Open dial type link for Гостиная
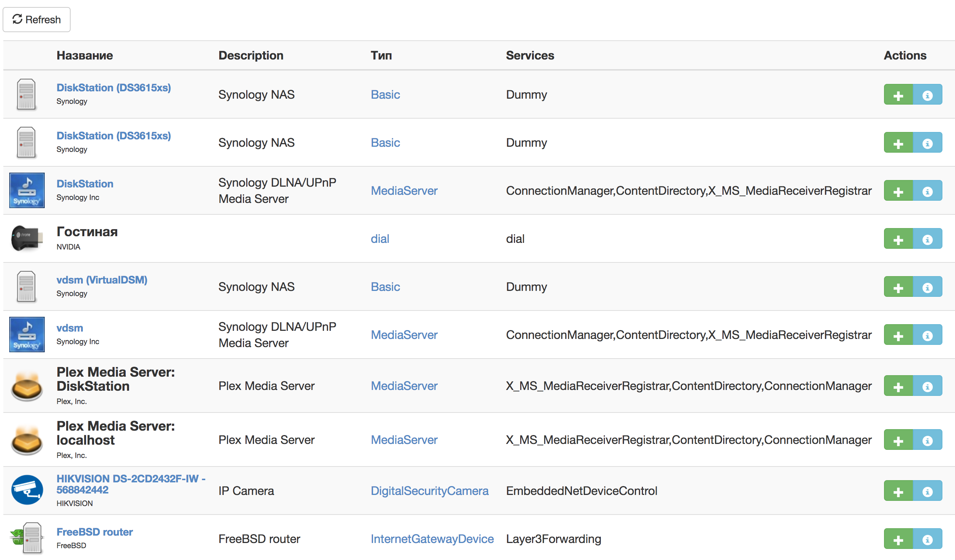This screenshot has width=955, height=560. (x=380, y=239)
